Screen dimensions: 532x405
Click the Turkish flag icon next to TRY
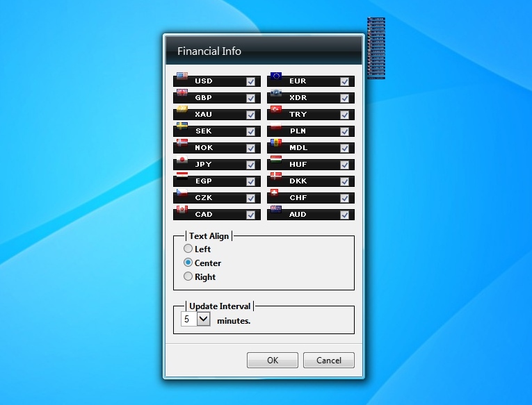point(276,109)
